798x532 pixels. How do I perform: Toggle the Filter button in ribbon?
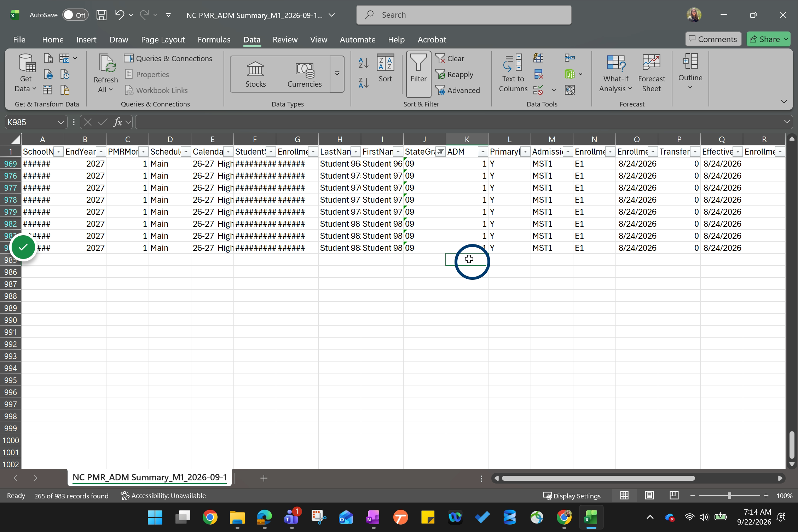pos(418,74)
